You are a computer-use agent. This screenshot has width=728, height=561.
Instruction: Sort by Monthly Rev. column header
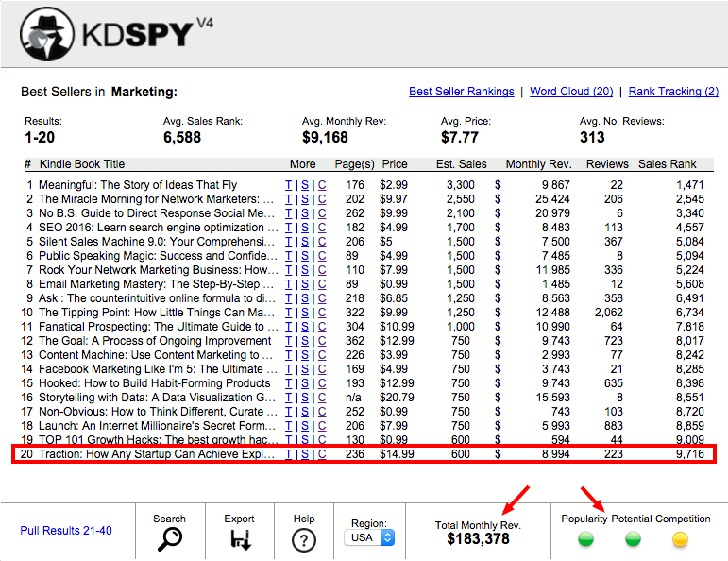pyautogui.click(x=538, y=164)
